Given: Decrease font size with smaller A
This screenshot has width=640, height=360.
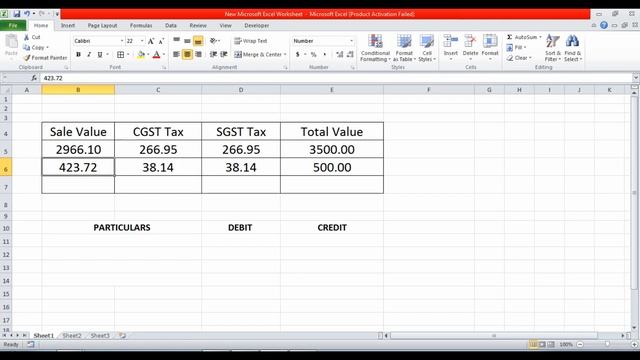Looking at the screenshot, I should point(161,41).
